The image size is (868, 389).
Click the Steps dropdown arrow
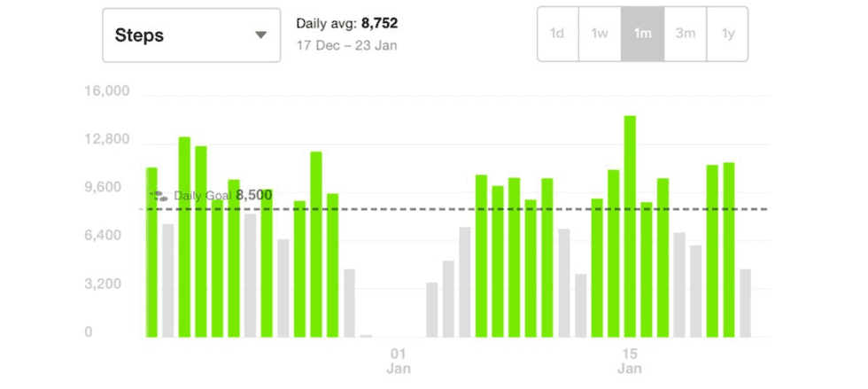pyautogui.click(x=260, y=35)
